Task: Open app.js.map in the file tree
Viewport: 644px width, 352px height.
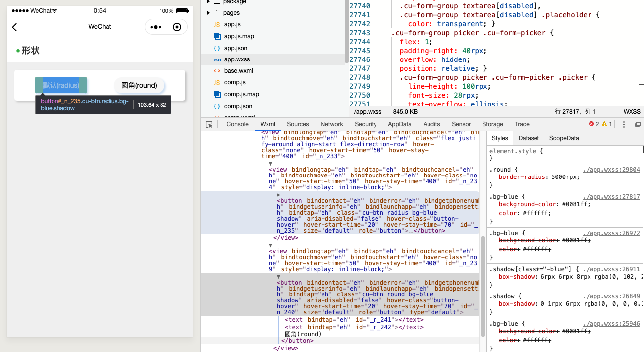Action: [273, 36]
